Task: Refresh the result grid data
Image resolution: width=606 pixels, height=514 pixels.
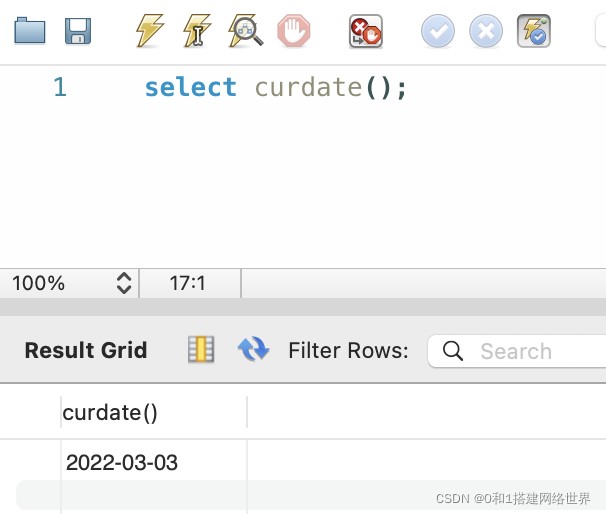Action: [253, 350]
